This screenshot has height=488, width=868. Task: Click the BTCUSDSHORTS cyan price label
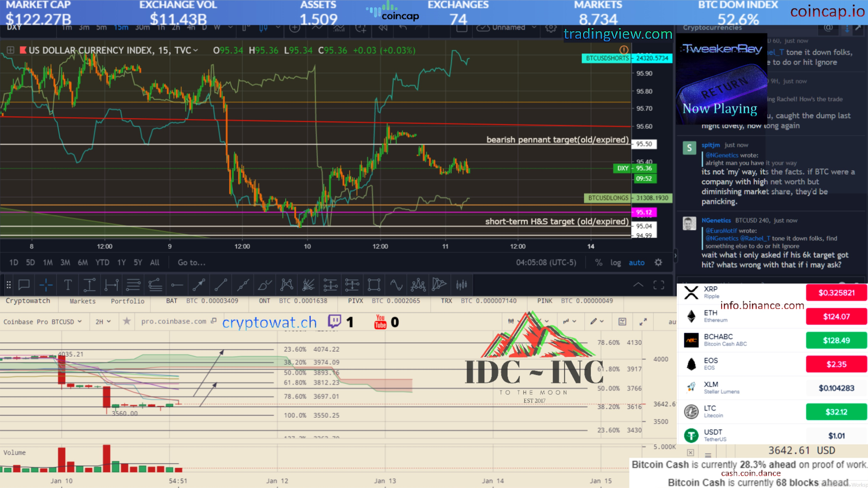627,58
